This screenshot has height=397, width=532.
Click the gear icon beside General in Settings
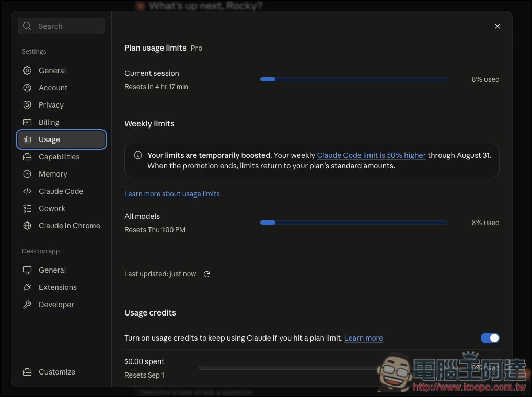click(27, 71)
